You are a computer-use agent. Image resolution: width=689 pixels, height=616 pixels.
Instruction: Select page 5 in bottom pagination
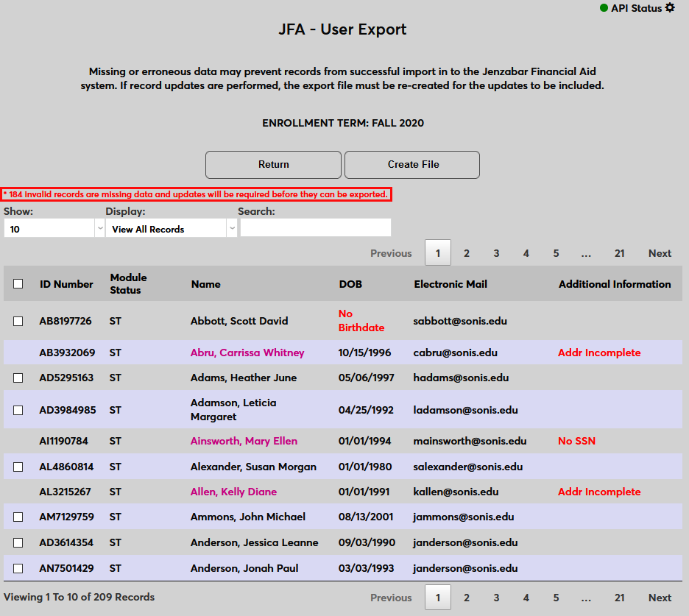click(556, 598)
